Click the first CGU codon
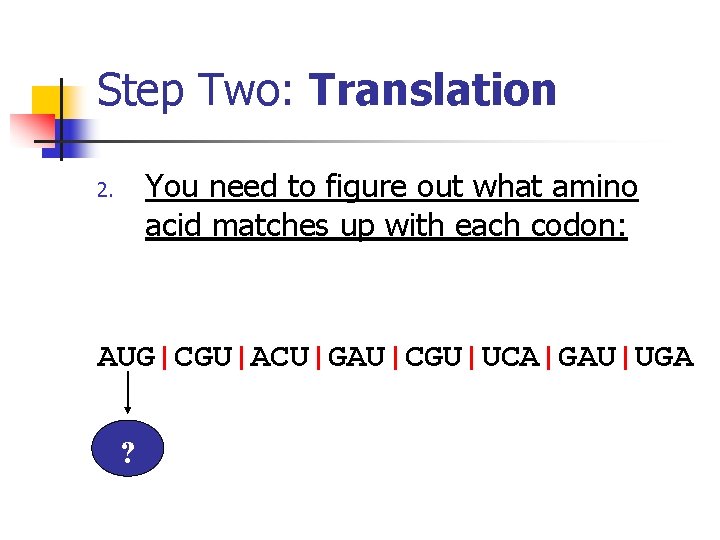Viewport: 720px width, 540px height. point(203,357)
